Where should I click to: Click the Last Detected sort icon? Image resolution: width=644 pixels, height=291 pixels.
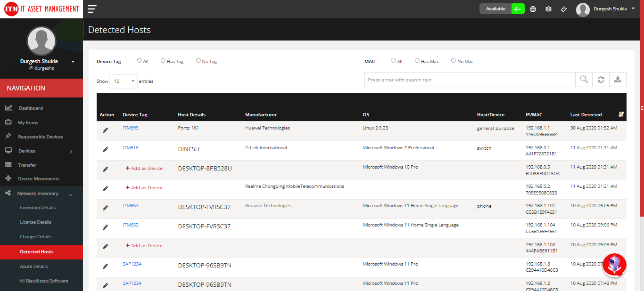tap(621, 114)
